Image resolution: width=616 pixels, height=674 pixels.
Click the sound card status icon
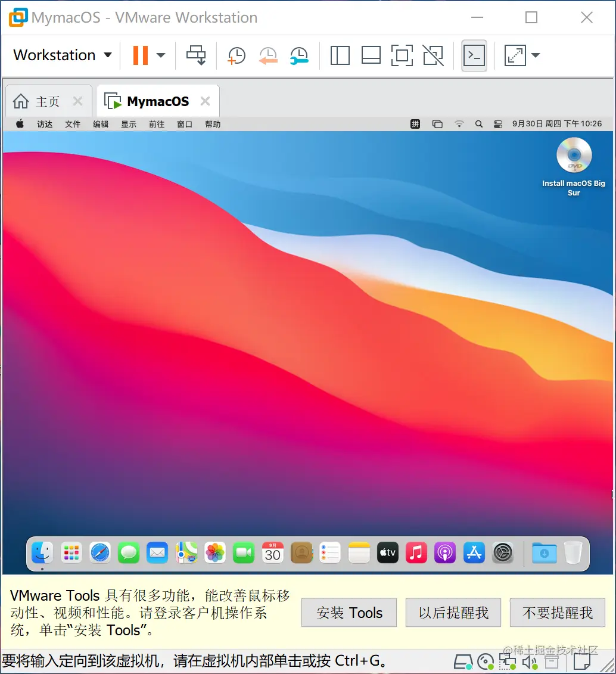point(530,663)
